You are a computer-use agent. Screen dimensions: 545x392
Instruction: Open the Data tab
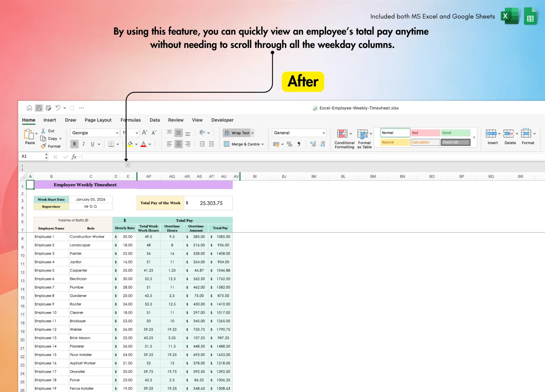[155, 120]
